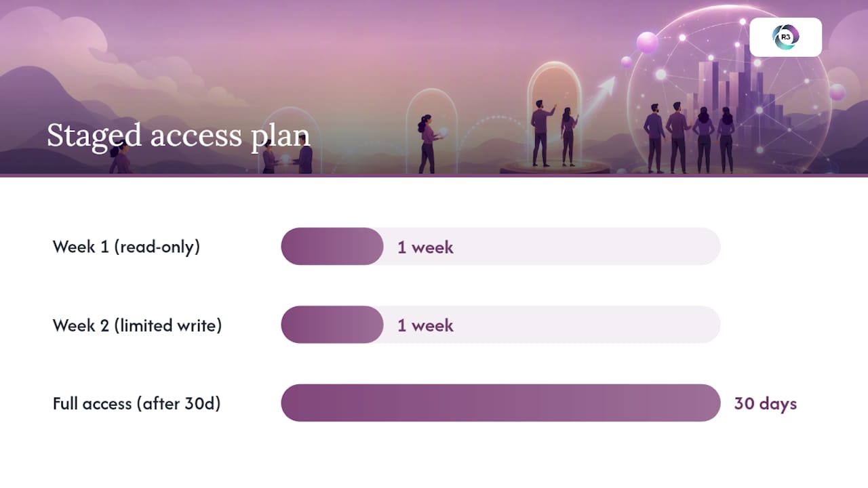The width and height of the screenshot is (868, 488).
Task: Click the two people under the center arch
Action: click(554, 133)
